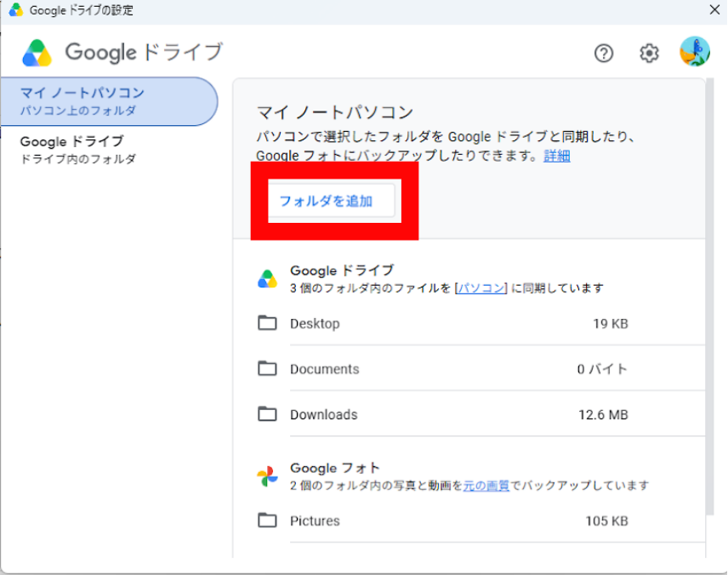Image resolution: width=728 pixels, height=575 pixels.
Task: Select the Documents folder row
Action: pyautogui.click(x=481, y=368)
